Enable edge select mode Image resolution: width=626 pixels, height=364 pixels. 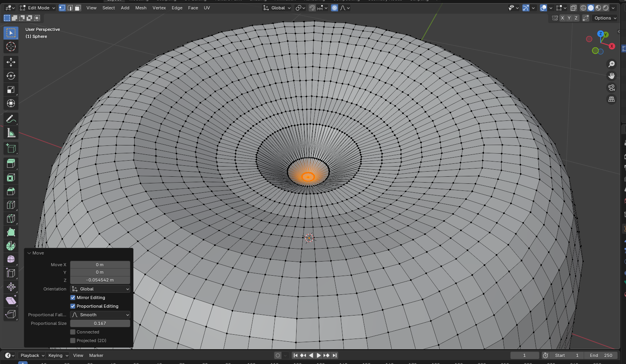coord(70,8)
